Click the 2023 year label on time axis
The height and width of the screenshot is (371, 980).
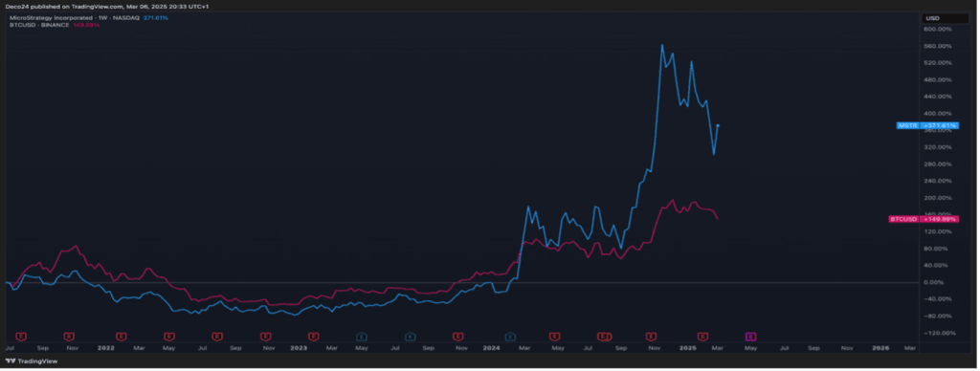click(x=299, y=347)
